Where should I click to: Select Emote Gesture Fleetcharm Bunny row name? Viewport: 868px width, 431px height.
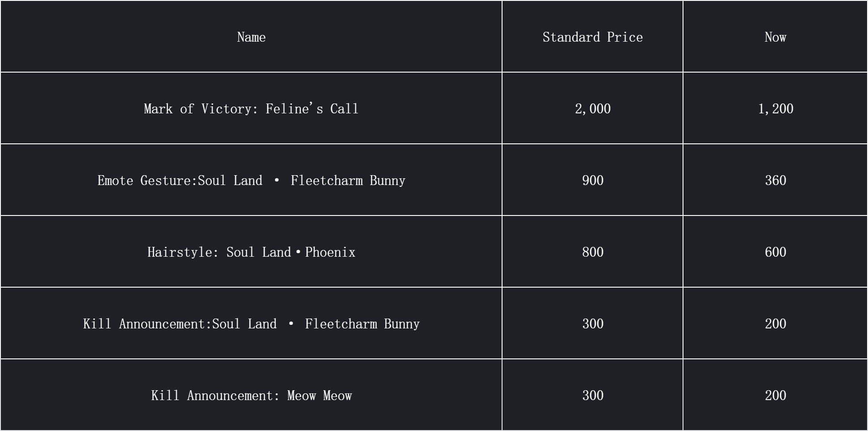pyautogui.click(x=251, y=181)
